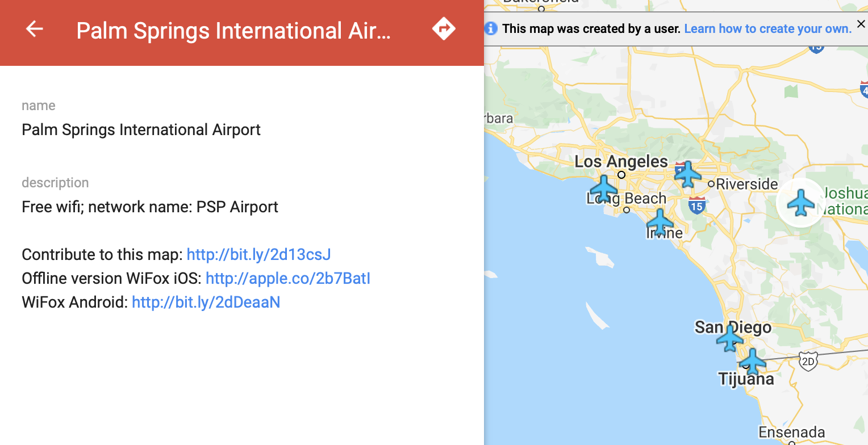Open the WiFox Android bit.ly link
The height and width of the screenshot is (445, 868).
pyautogui.click(x=206, y=302)
